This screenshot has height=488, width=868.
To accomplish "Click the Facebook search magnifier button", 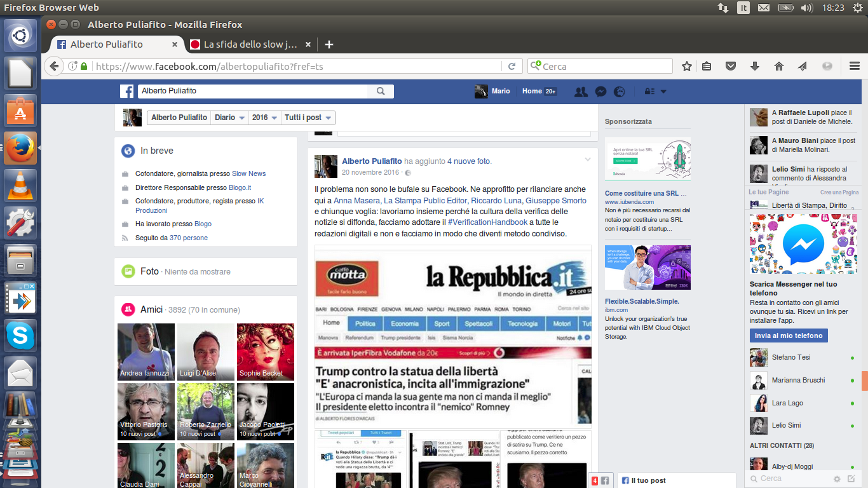I will coord(381,91).
